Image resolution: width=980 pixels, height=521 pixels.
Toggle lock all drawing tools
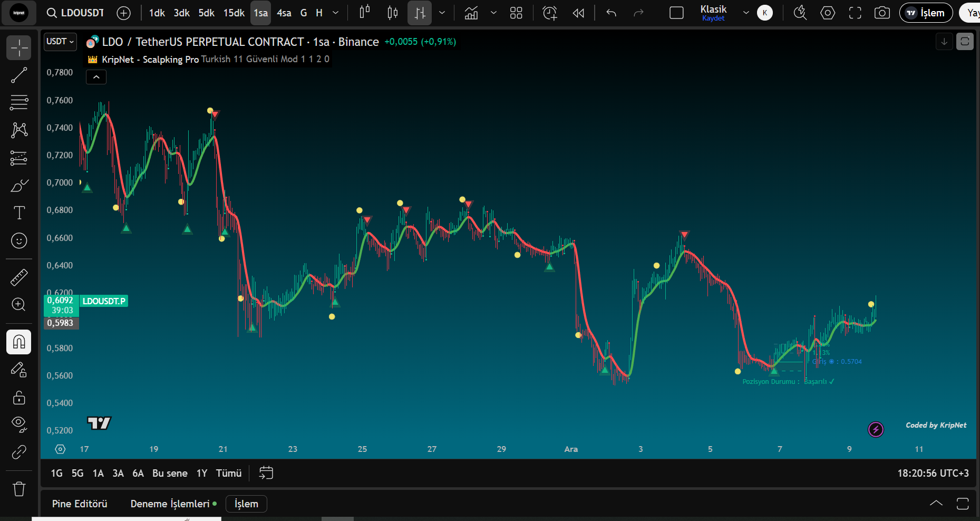coord(19,397)
